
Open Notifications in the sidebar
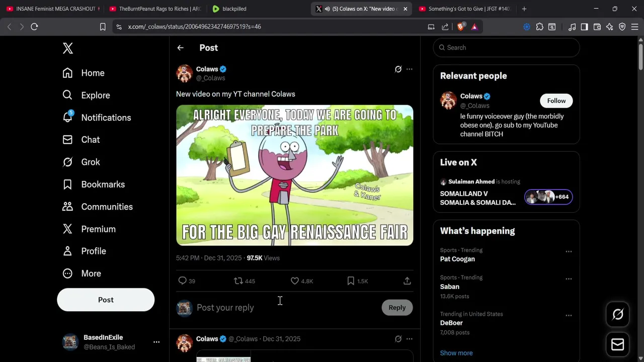click(97, 117)
